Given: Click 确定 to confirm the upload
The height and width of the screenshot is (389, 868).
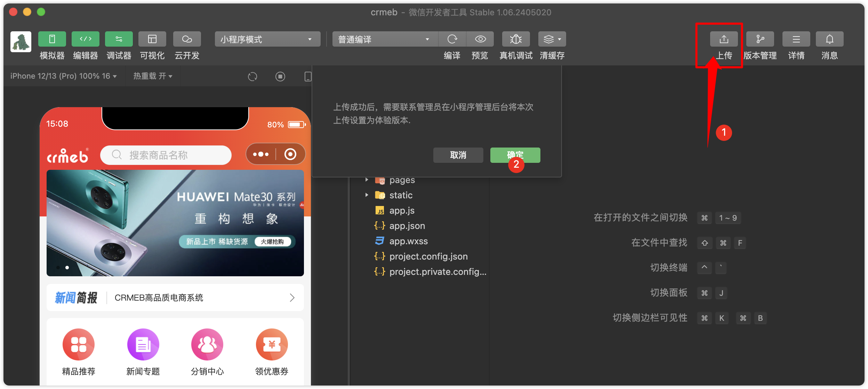Looking at the screenshot, I should click(515, 155).
